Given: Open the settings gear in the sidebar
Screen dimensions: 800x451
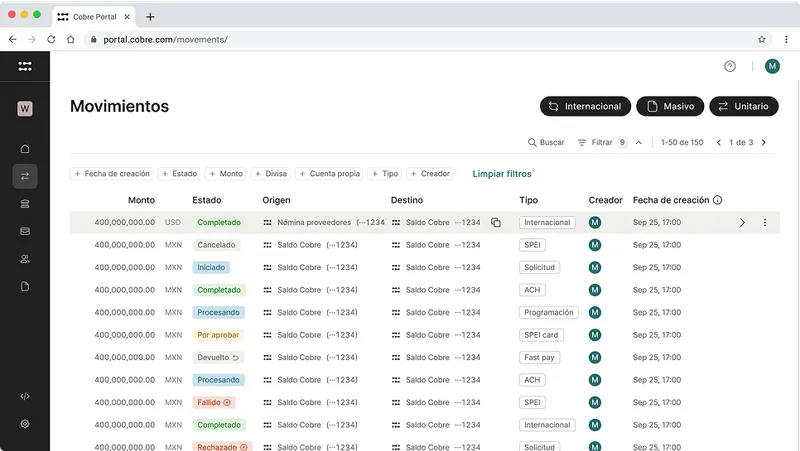Looking at the screenshot, I should [x=24, y=424].
